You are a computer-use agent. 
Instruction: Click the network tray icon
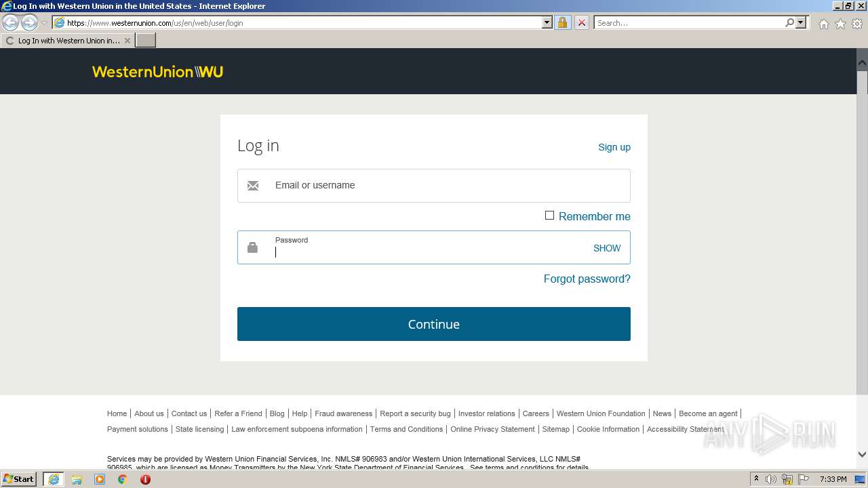787,479
